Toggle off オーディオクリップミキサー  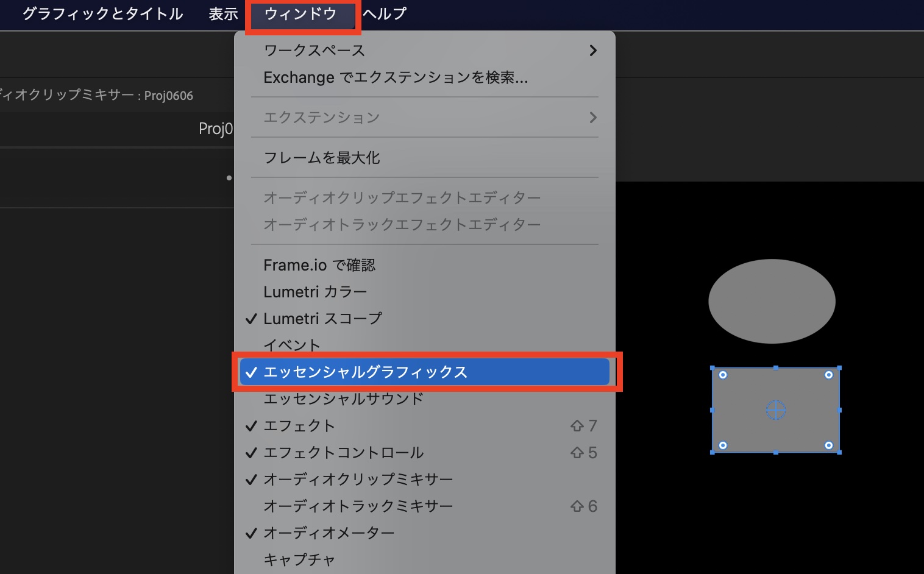point(358,480)
